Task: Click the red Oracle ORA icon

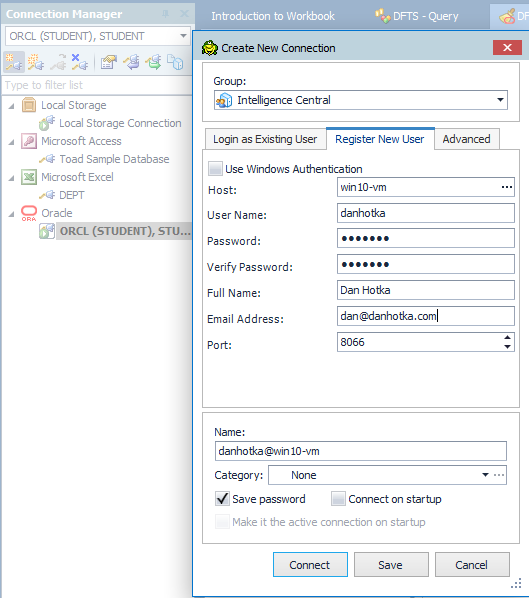Action: (x=29, y=213)
